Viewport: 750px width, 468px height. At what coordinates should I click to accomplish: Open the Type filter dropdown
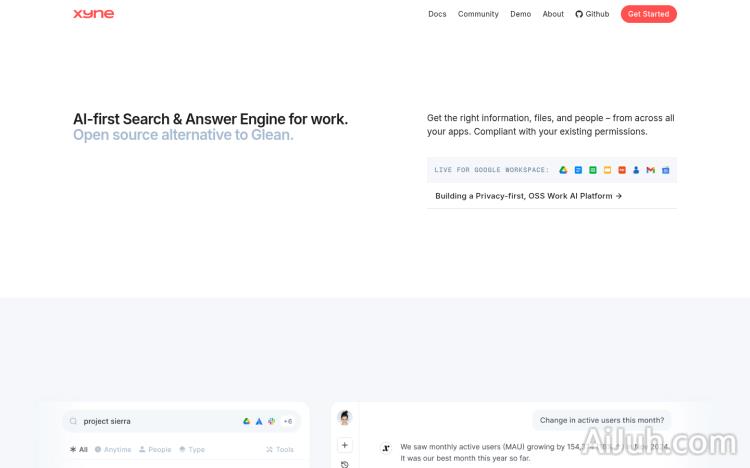click(x=192, y=450)
